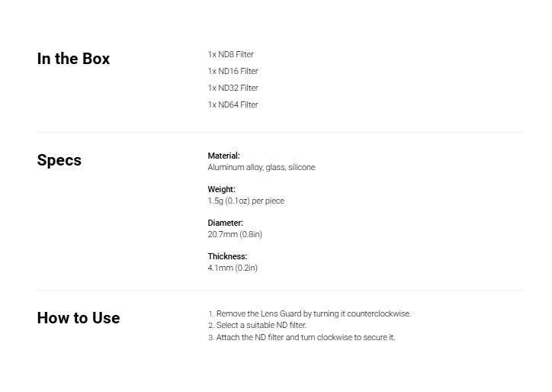
Task: Select the 1x ND64 Filter text
Action: [233, 104]
